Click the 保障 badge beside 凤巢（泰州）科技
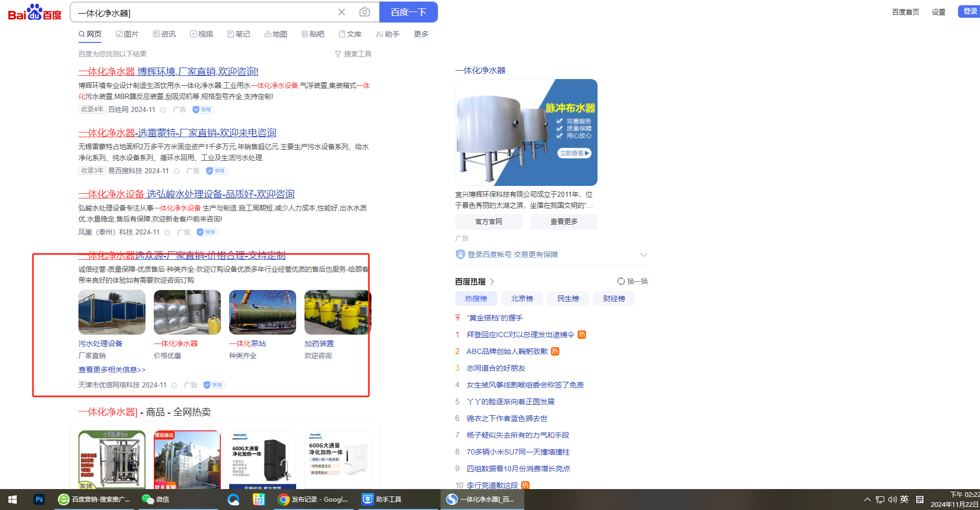 pyautogui.click(x=207, y=232)
